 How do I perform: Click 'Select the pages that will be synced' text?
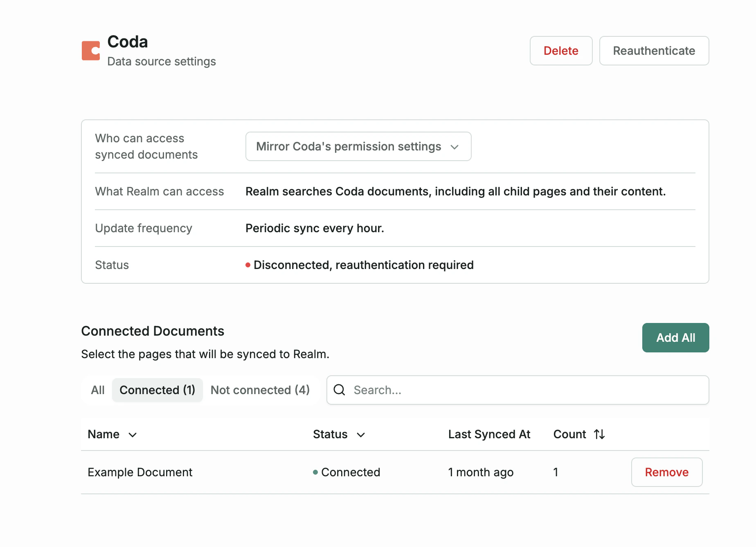coord(205,354)
